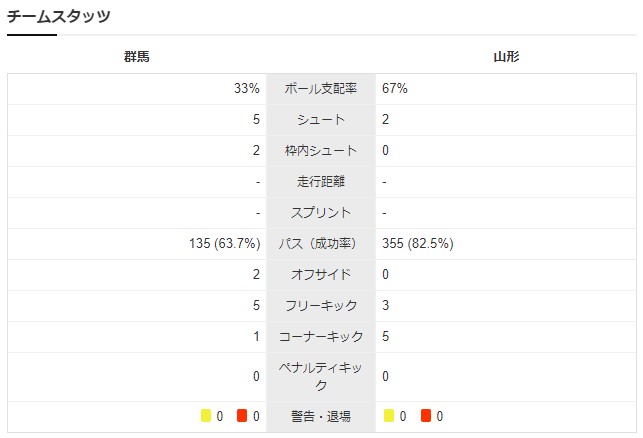Click the 山形 team column header
The height and width of the screenshot is (438, 643).
click(x=506, y=57)
